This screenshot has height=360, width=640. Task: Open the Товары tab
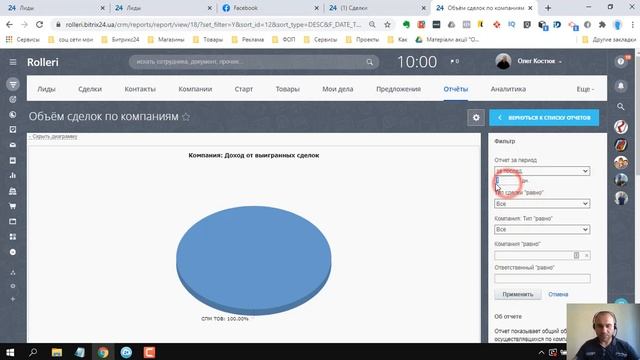(287, 89)
